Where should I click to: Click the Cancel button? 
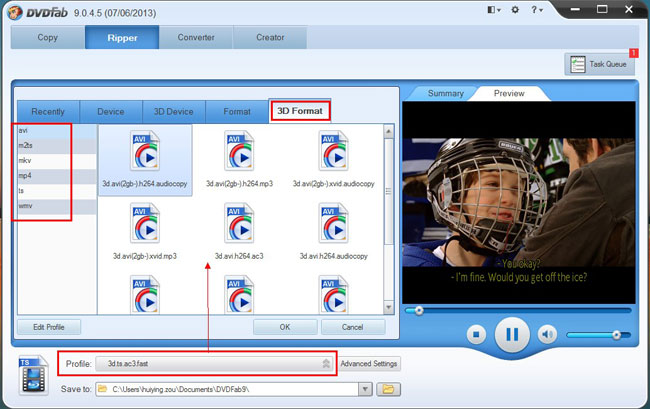click(x=353, y=327)
